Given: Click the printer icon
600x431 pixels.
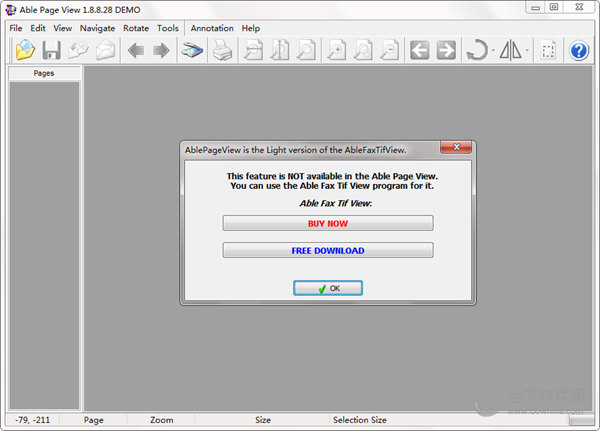Looking at the screenshot, I should tap(222, 50).
